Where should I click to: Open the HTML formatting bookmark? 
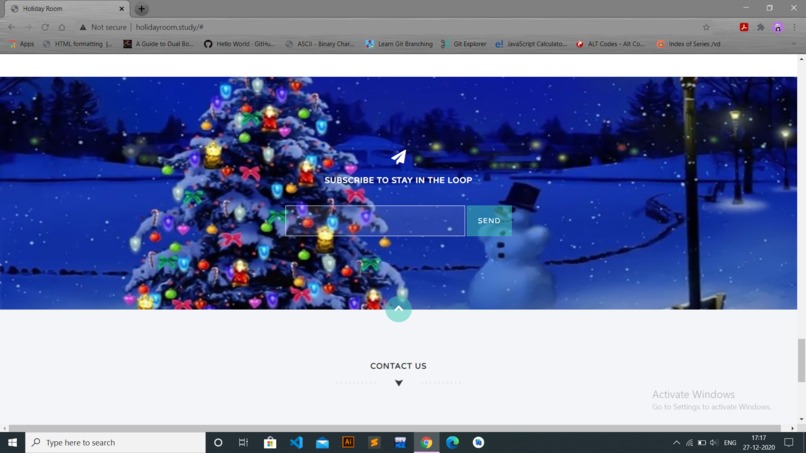coord(78,44)
